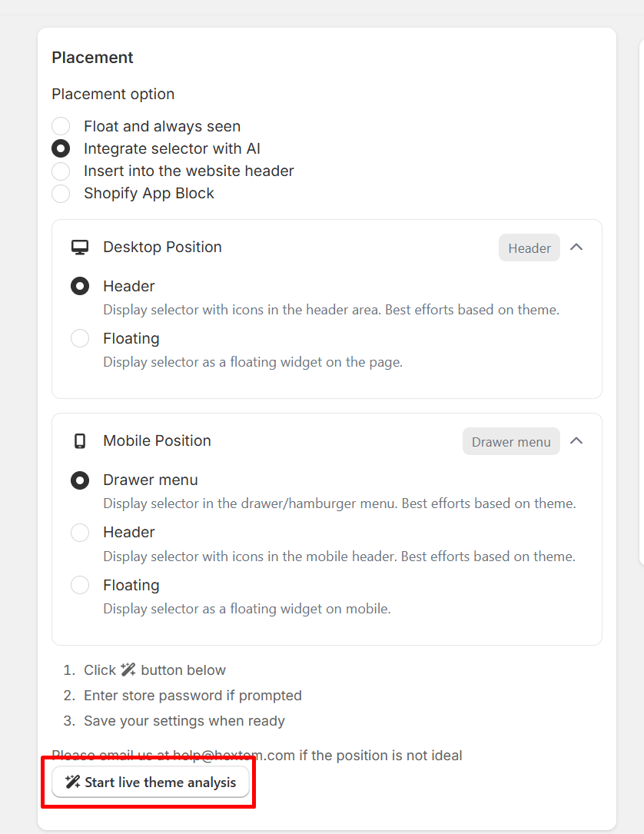Image resolution: width=644 pixels, height=834 pixels.
Task: Select 'Integrate selector with AI' radio
Action: pos(61,148)
